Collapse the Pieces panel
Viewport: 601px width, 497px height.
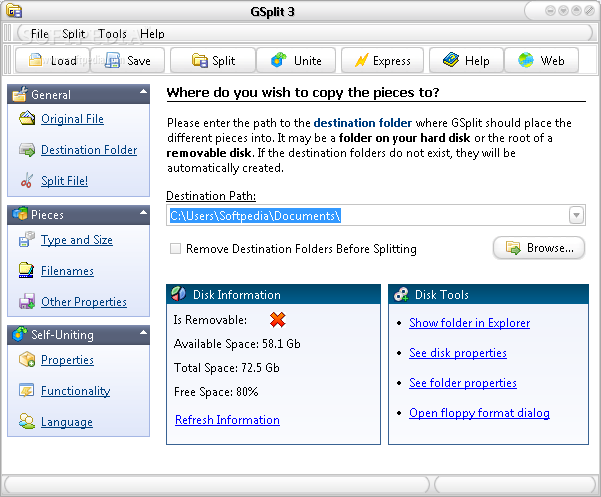[143, 212]
